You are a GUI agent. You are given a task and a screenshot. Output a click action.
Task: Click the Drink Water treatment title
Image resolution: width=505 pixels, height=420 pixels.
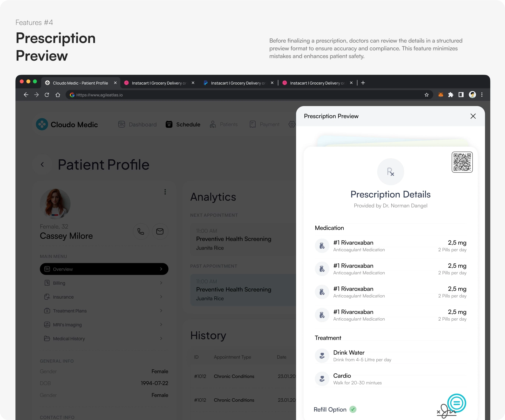point(349,353)
